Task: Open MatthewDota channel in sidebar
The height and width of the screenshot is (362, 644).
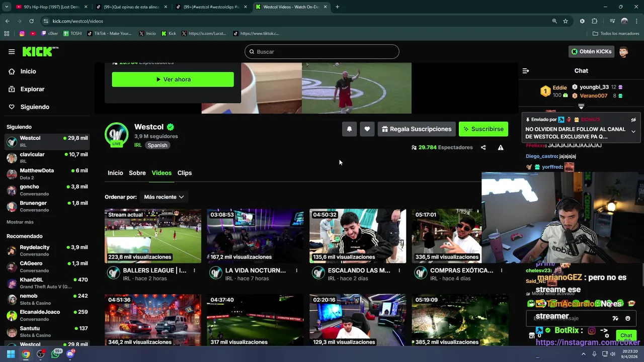Action: click(47, 174)
